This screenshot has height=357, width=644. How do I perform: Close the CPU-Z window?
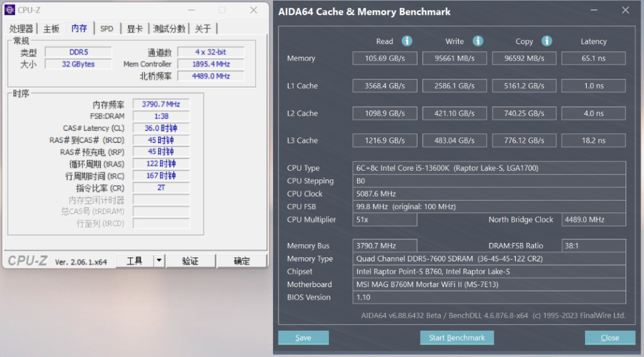pyautogui.click(x=253, y=10)
